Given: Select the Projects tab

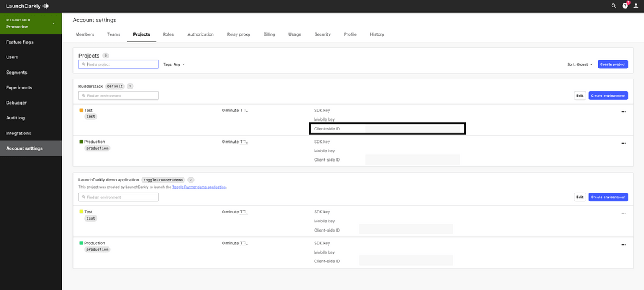Looking at the screenshot, I should [142, 34].
